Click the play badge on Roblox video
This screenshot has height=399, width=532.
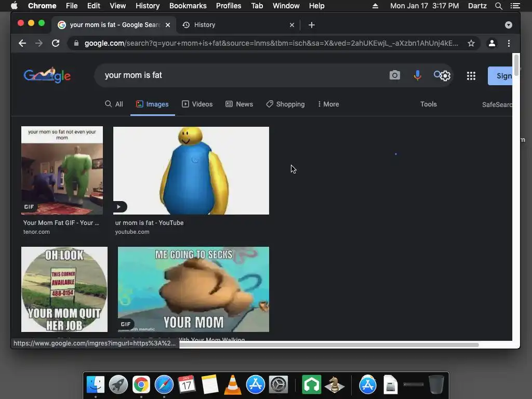click(119, 207)
